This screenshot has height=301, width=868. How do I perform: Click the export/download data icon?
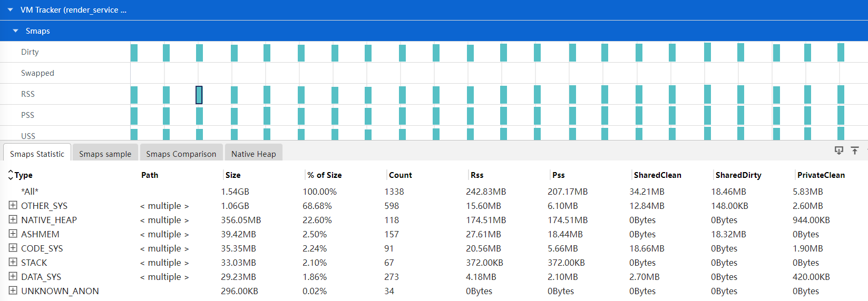tap(838, 150)
